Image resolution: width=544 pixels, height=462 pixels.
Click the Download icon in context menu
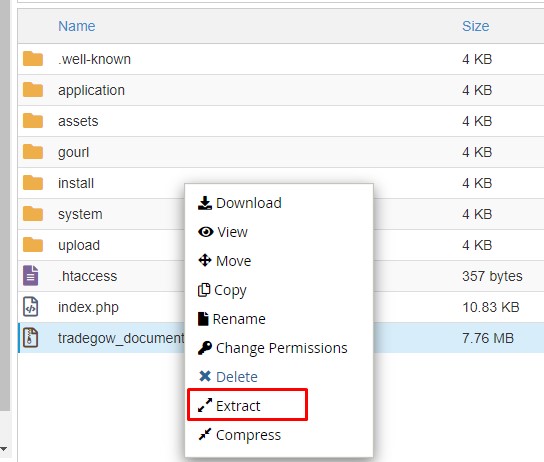tap(205, 203)
